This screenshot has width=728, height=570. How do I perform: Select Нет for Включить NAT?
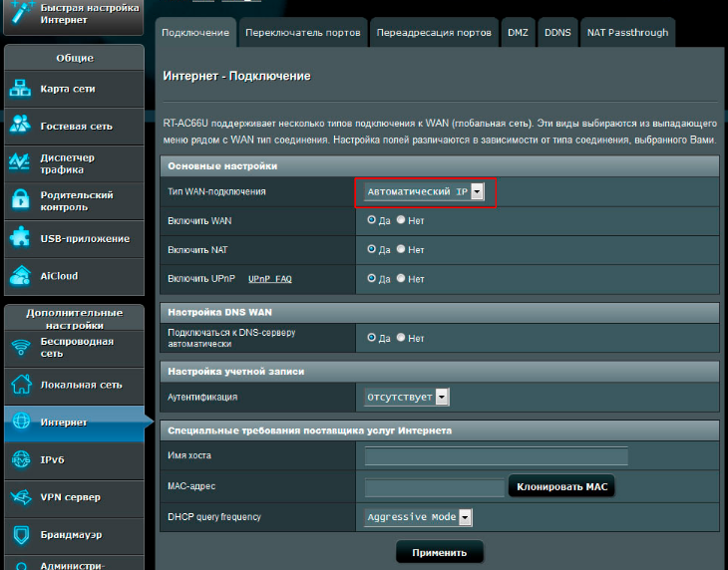tap(401, 249)
